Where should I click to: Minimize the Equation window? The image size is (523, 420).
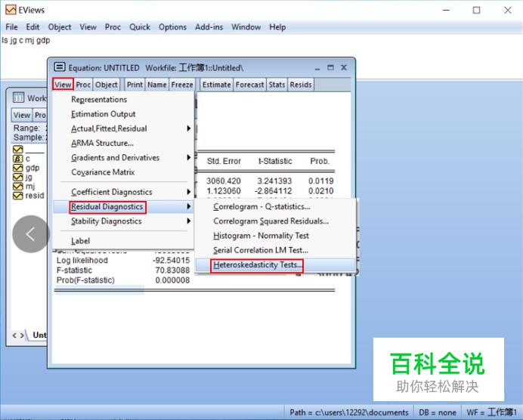click(x=317, y=68)
